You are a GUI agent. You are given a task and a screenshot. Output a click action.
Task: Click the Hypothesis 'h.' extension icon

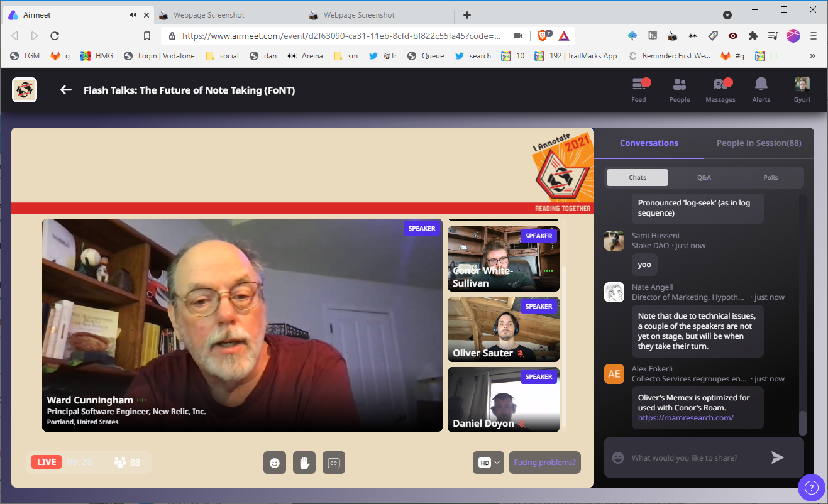pyautogui.click(x=653, y=36)
